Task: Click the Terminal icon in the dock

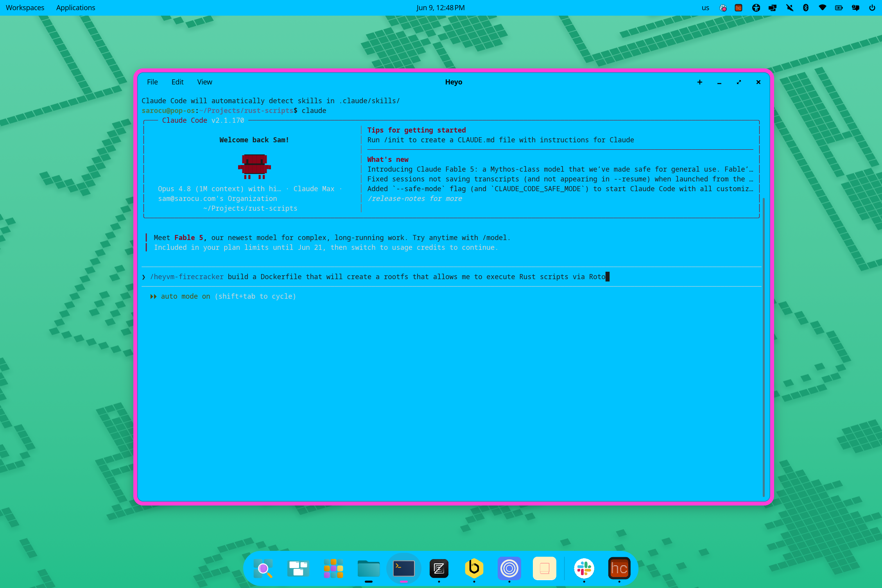Action: pos(404,568)
